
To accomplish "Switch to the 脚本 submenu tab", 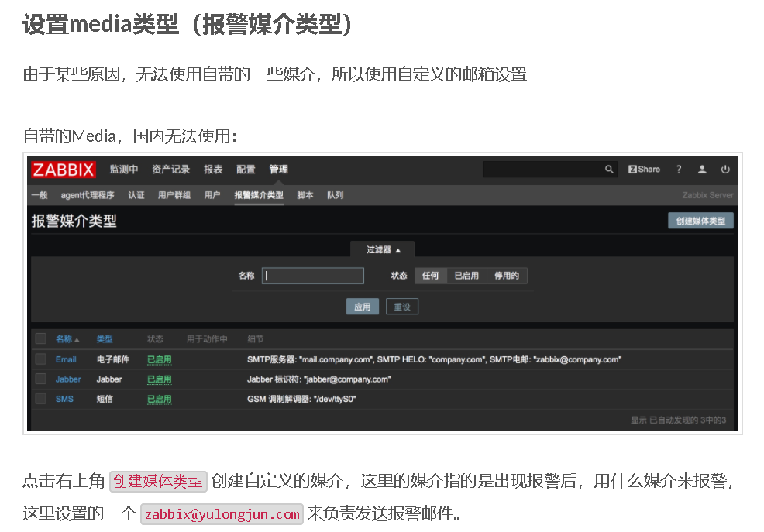I will [x=305, y=195].
